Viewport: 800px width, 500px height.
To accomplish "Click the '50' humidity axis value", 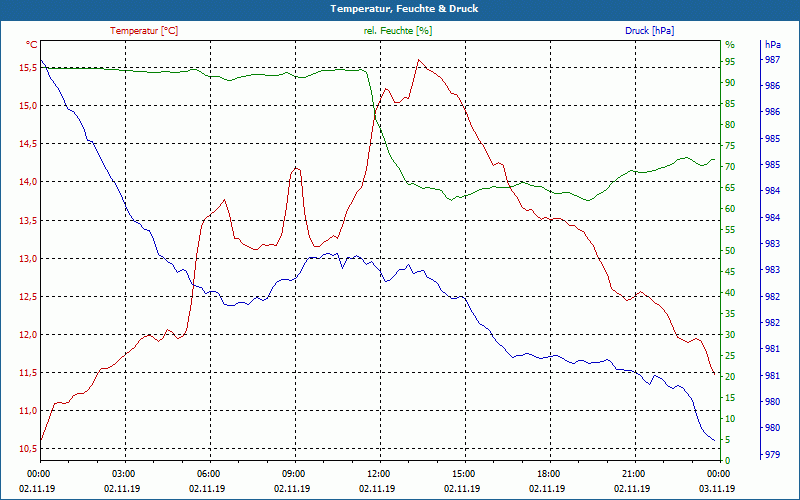I will (730, 251).
